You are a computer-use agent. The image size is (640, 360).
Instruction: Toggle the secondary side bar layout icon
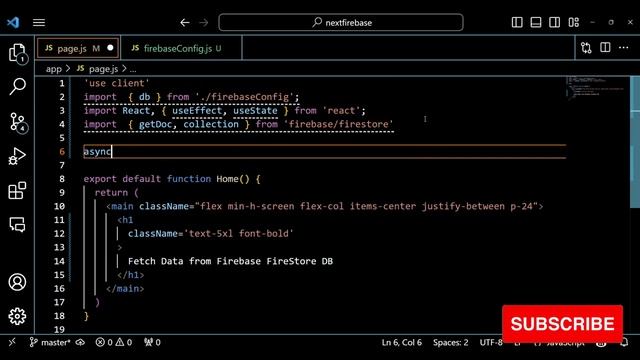click(x=554, y=22)
